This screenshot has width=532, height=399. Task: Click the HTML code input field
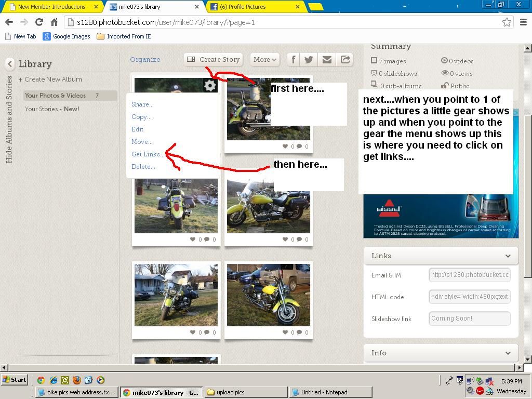click(x=469, y=297)
